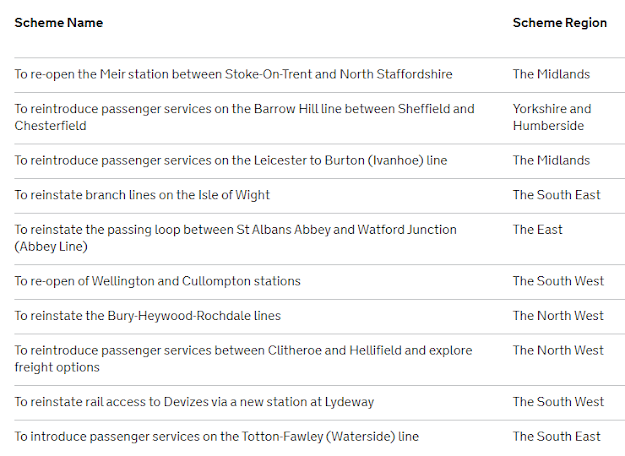Viewport: 625px width, 456px height.
Task: Select The South East region for Totton-Fawley row
Action: tap(556, 436)
